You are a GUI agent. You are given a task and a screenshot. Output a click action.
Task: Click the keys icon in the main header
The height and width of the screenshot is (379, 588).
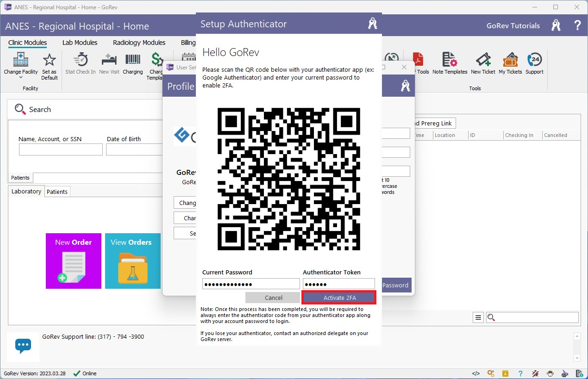coord(556,25)
